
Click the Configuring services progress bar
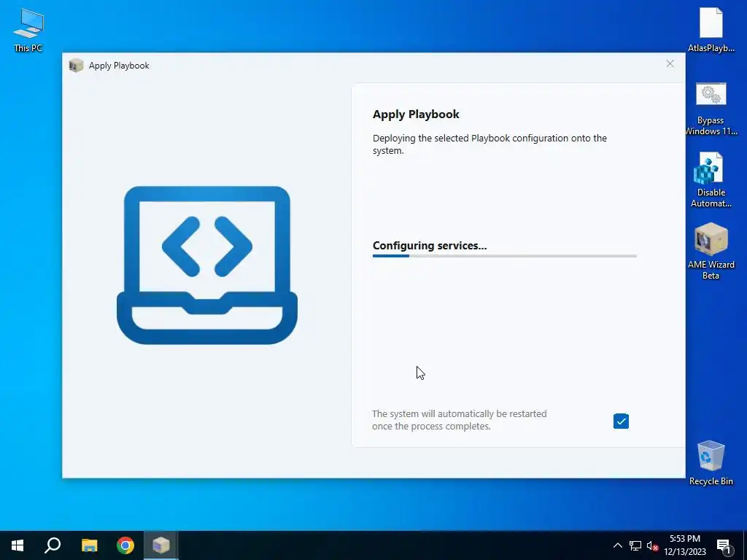click(505, 256)
